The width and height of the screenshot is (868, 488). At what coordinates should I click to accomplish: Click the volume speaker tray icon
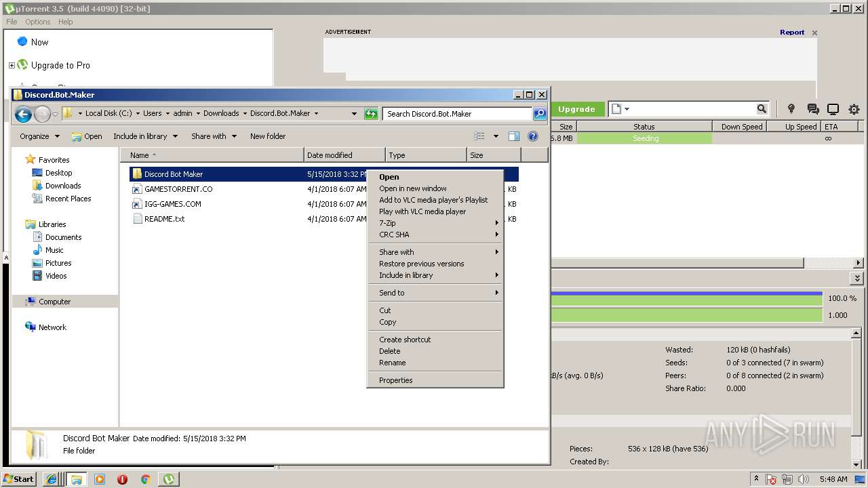[803, 479]
